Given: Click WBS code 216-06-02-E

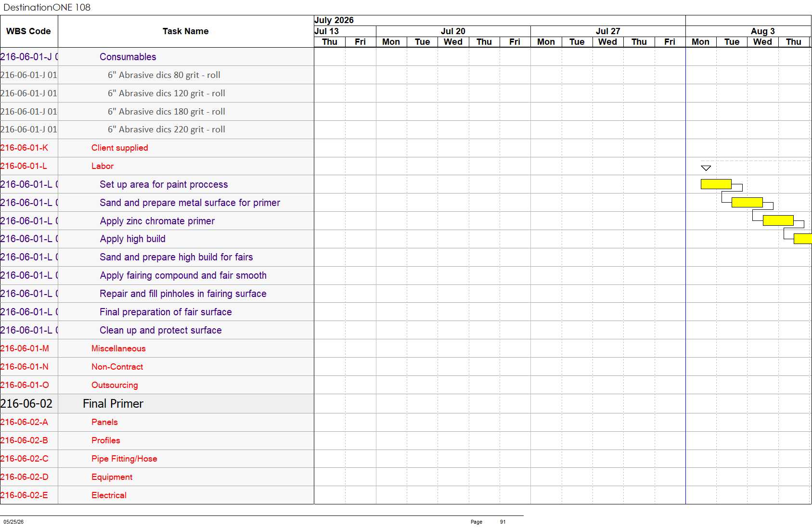Looking at the screenshot, I should click(x=24, y=495).
